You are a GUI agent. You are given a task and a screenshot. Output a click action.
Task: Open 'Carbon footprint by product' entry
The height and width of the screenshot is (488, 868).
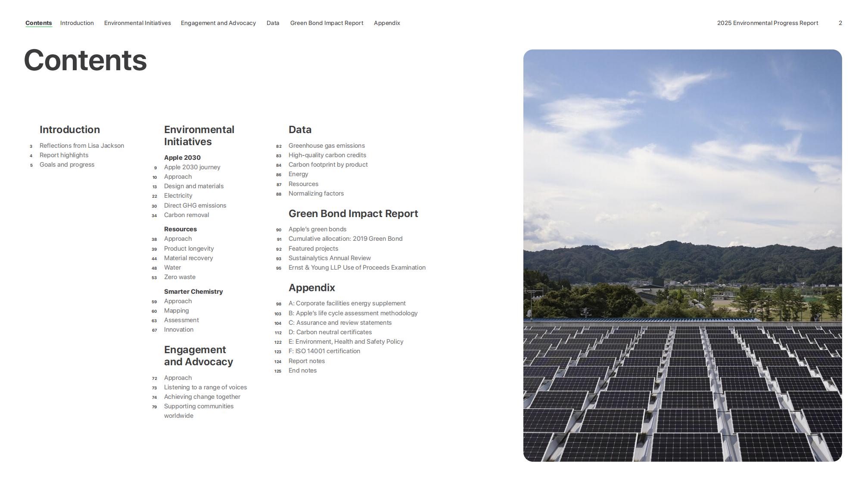[328, 165]
